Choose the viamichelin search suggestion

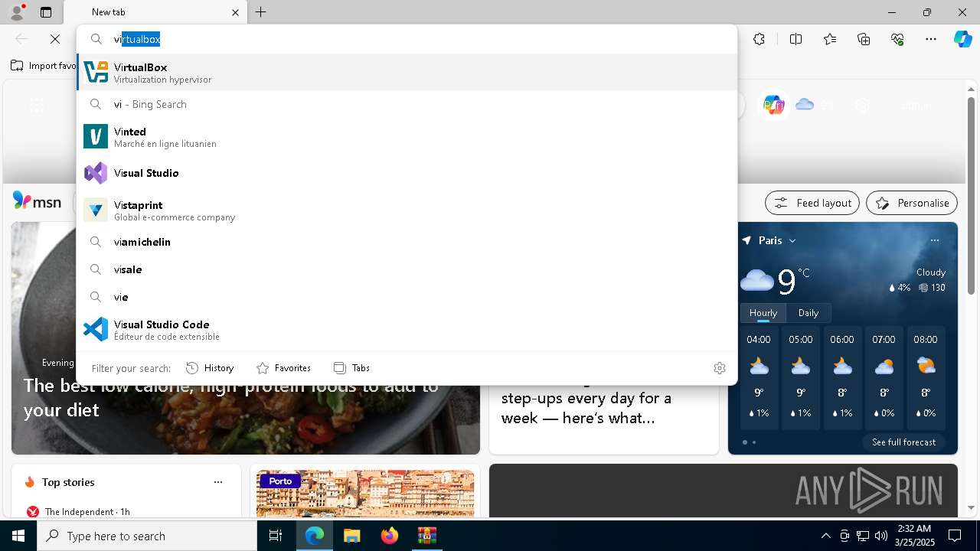tap(407, 242)
